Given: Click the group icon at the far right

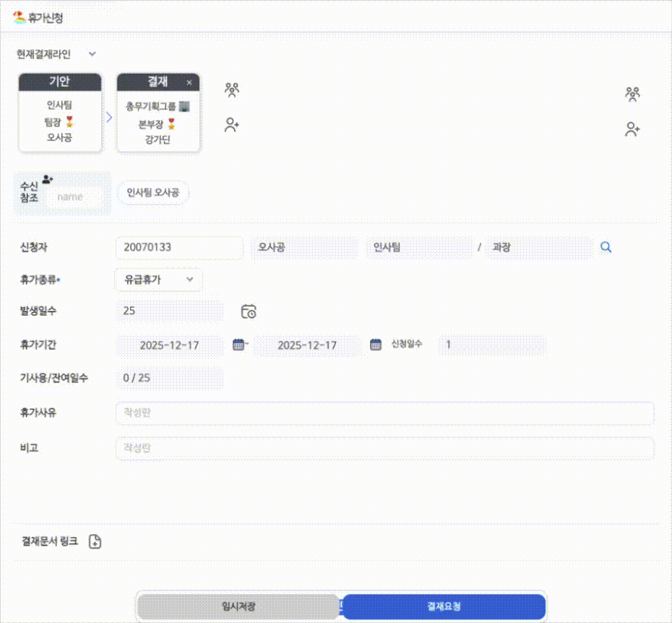Looking at the screenshot, I should pos(632,94).
